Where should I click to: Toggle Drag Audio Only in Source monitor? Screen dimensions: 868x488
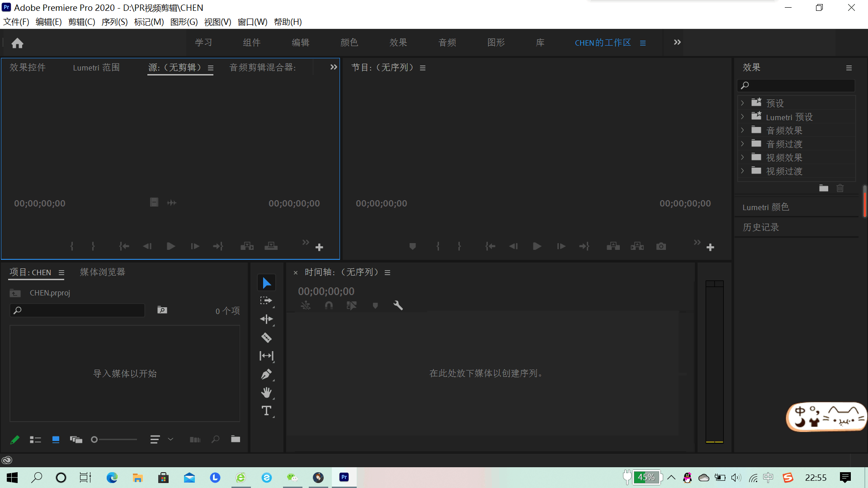172,203
